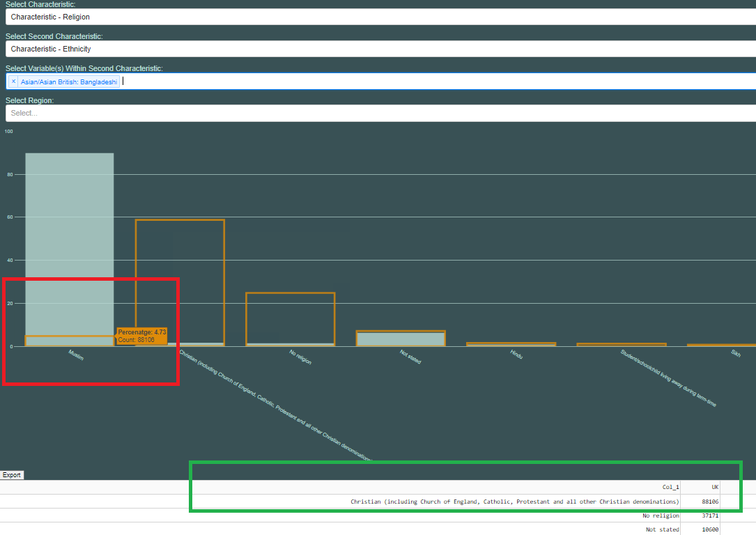
Task: Click the Bangladeshi variable tag label
Action: click(x=69, y=82)
